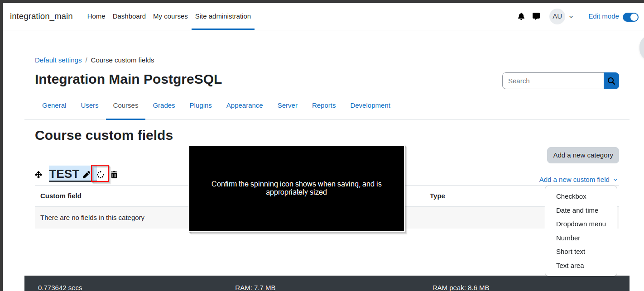Click the Integration Main PostgreSQL heading
This screenshot has height=291, width=644.
[128, 79]
